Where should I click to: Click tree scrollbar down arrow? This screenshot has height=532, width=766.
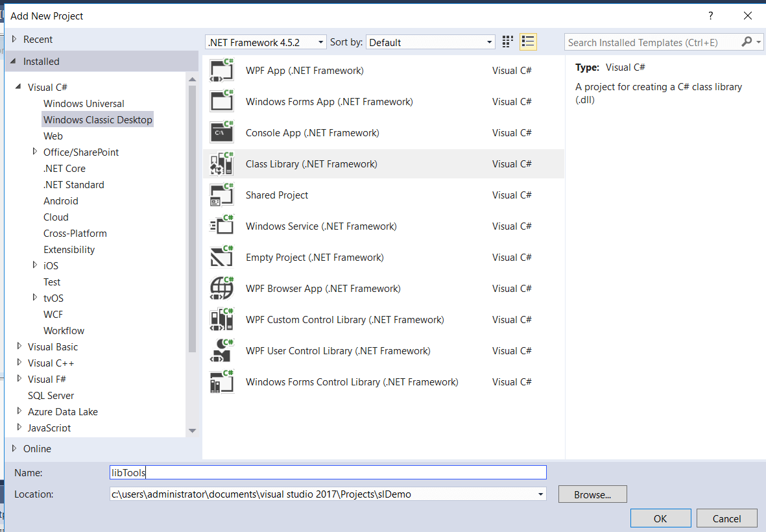point(192,430)
